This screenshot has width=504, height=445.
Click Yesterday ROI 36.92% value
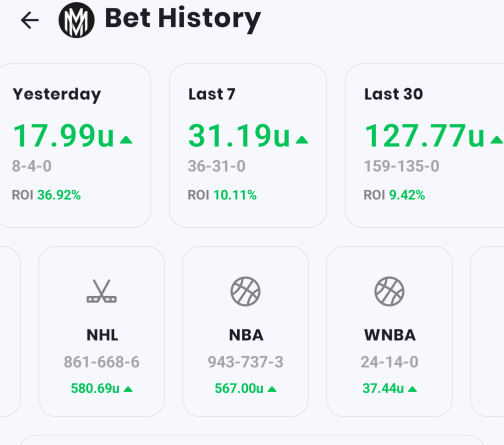click(x=59, y=195)
